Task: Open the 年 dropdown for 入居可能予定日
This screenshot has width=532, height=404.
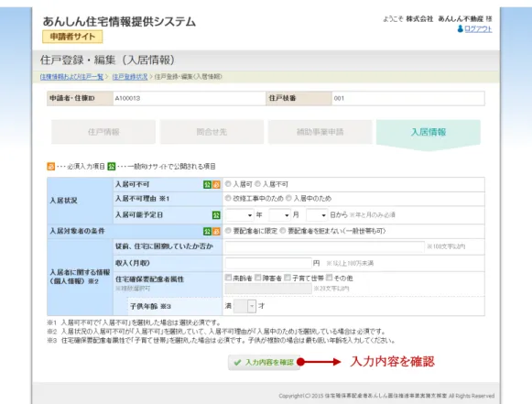Action: pos(240,215)
